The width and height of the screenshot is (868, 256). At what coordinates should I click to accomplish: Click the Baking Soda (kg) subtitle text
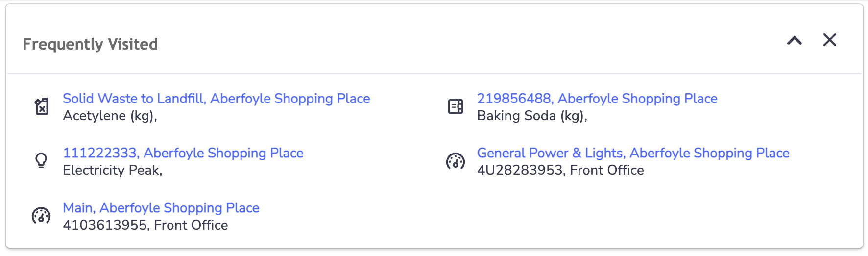point(532,116)
